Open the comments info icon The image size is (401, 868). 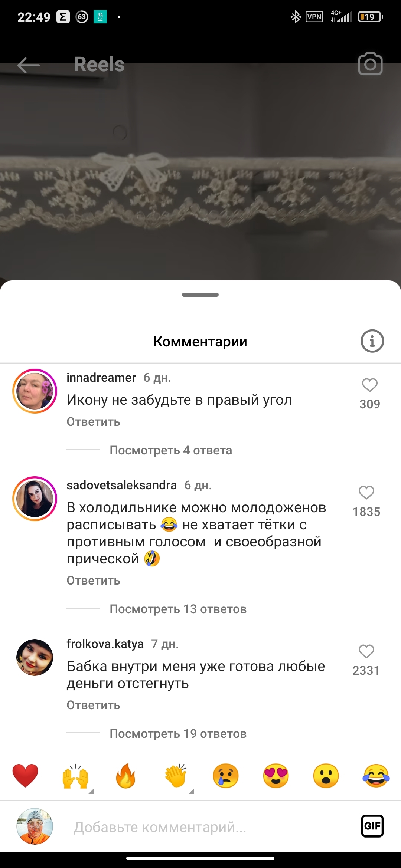point(372,341)
